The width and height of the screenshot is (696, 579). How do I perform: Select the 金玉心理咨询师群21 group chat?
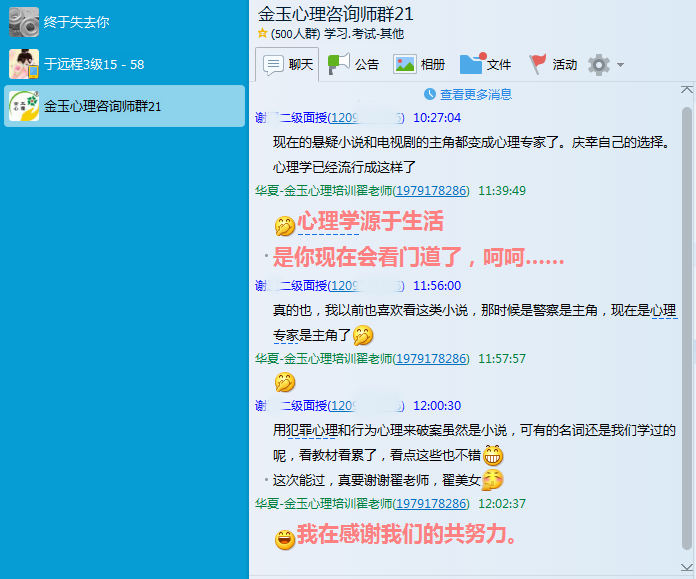(102, 106)
